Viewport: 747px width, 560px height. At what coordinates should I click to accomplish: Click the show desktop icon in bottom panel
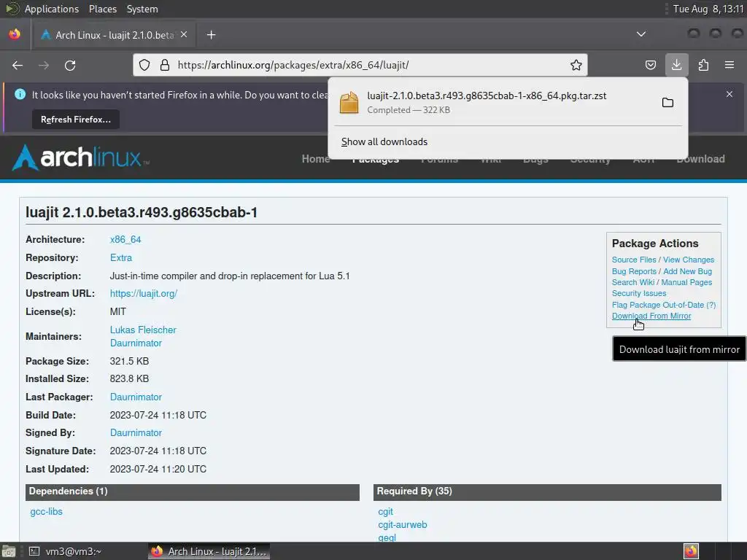pos(9,551)
